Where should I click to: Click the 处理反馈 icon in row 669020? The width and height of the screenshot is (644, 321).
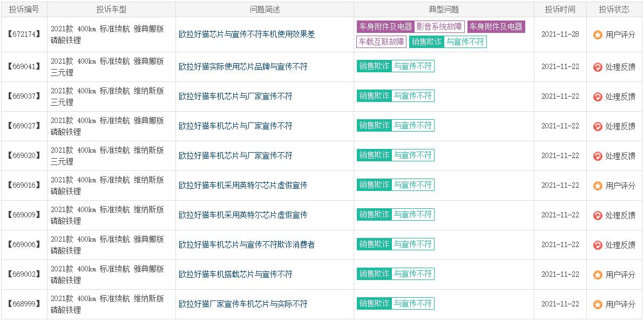point(598,156)
